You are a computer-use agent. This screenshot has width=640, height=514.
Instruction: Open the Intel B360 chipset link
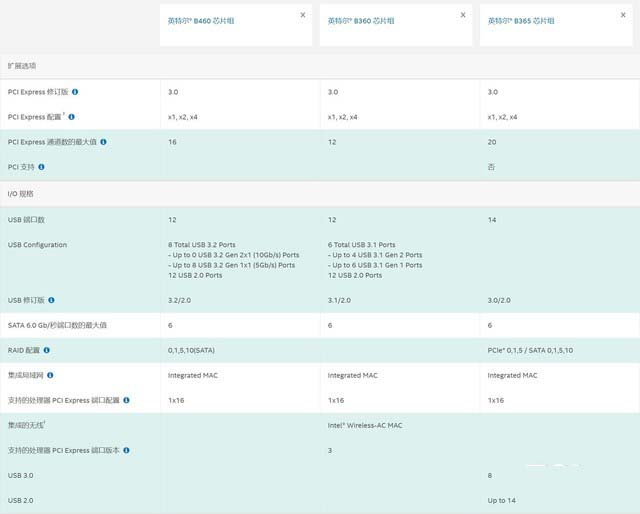coord(361,21)
